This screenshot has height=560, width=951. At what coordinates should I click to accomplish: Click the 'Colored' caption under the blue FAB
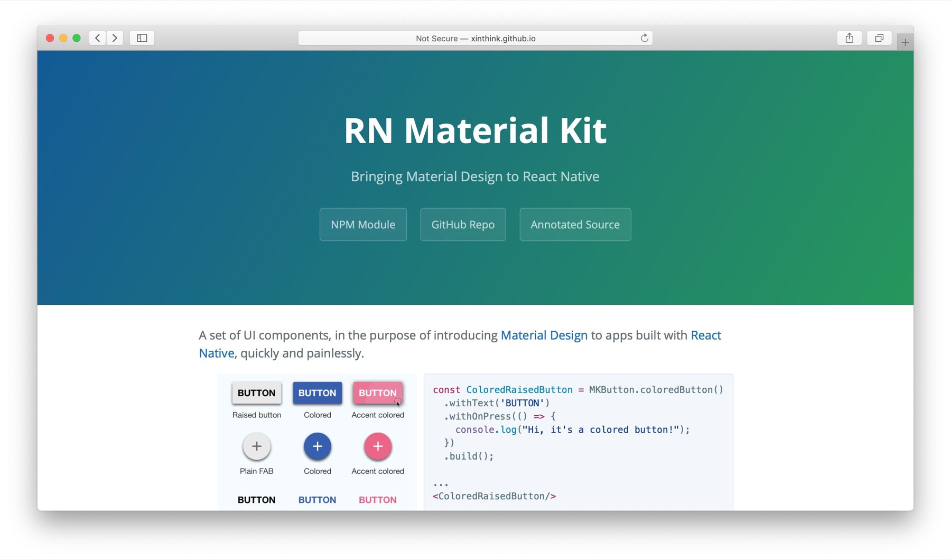[x=318, y=471]
